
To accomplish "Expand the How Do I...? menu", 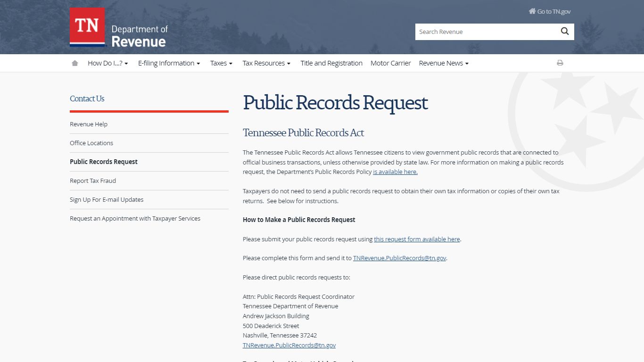I will [x=108, y=63].
